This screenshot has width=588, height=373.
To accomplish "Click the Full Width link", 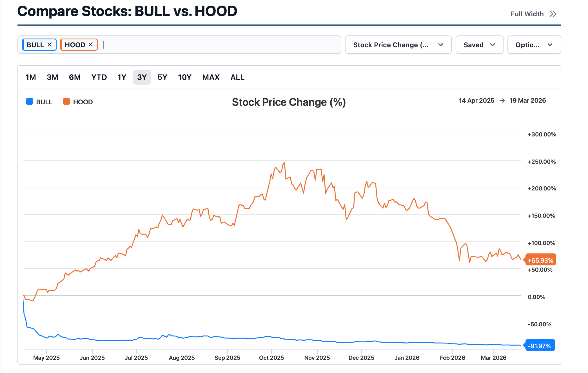I will click(x=527, y=14).
